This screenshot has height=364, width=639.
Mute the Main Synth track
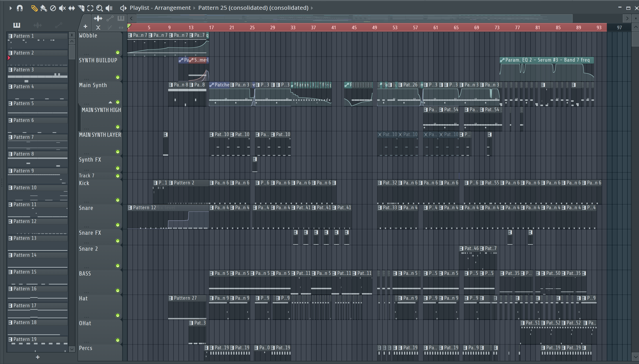tap(118, 102)
